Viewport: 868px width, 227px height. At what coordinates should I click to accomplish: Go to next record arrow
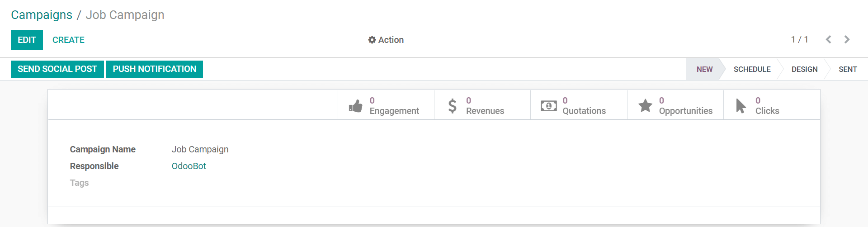pyautogui.click(x=847, y=40)
